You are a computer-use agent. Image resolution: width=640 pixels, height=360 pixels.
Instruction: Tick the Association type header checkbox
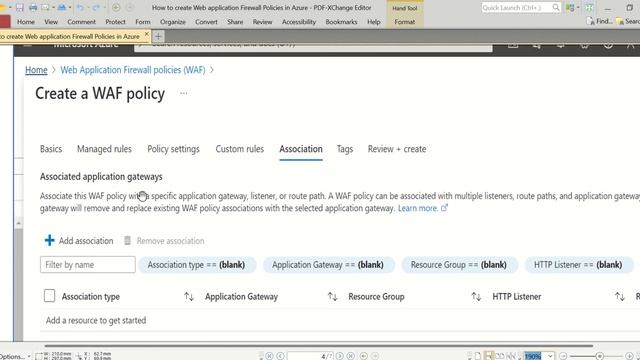pos(49,296)
